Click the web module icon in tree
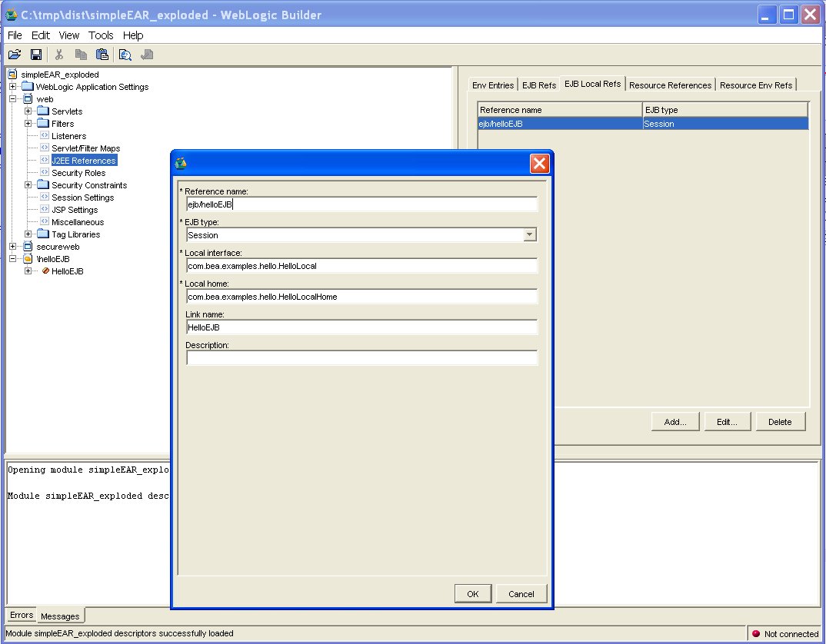The width and height of the screenshot is (826, 644). coord(28,99)
